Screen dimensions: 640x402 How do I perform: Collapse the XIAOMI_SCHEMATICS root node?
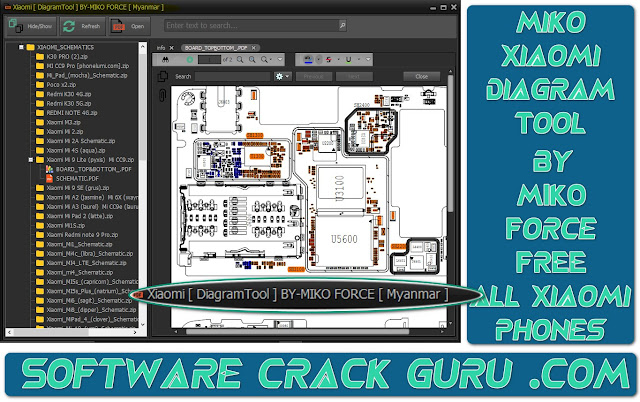21,47
